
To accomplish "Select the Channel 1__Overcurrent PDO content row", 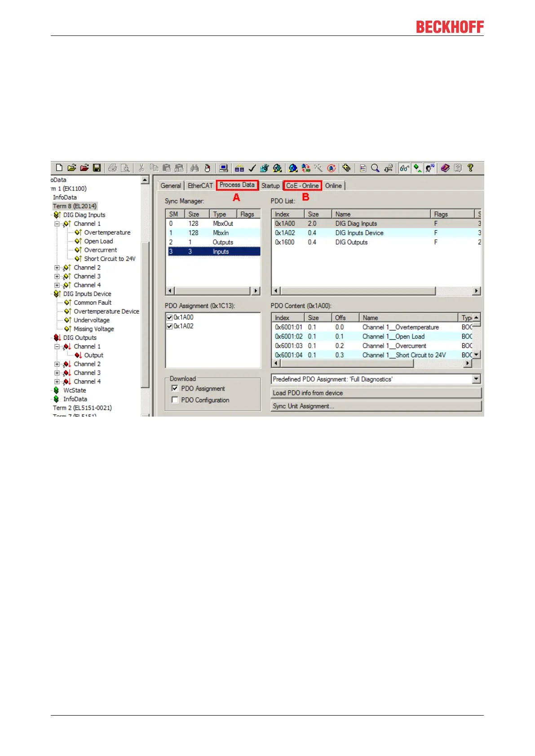I will coord(372,346).
